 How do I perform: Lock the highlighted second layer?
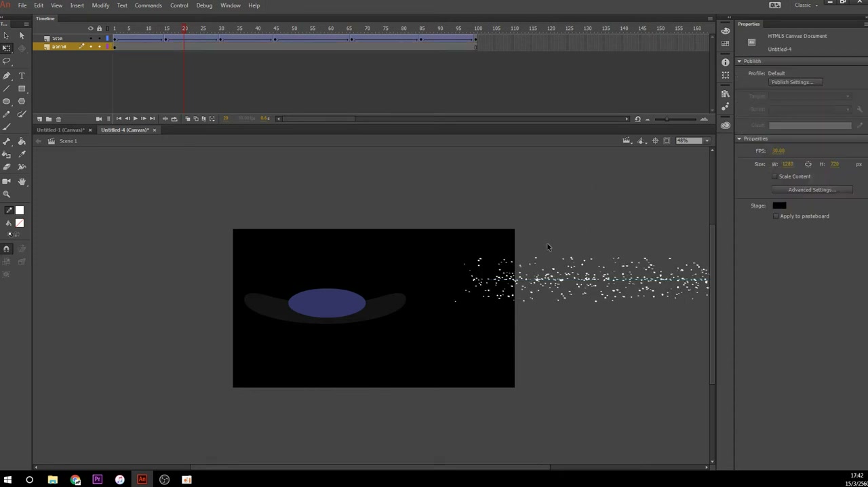tap(99, 47)
